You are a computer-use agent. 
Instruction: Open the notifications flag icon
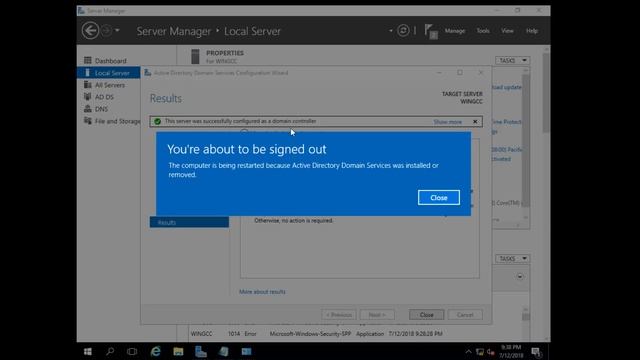tap(431, 31)
